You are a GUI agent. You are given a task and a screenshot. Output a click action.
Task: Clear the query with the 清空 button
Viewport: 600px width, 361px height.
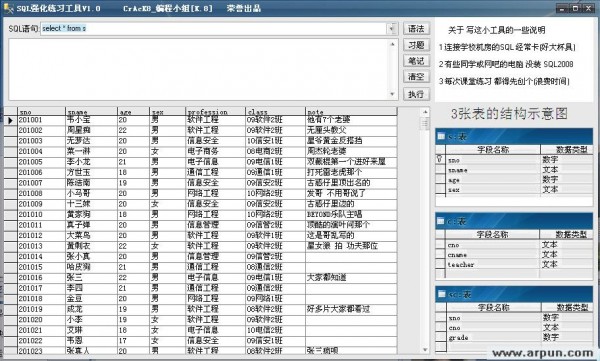coord(416,77)
